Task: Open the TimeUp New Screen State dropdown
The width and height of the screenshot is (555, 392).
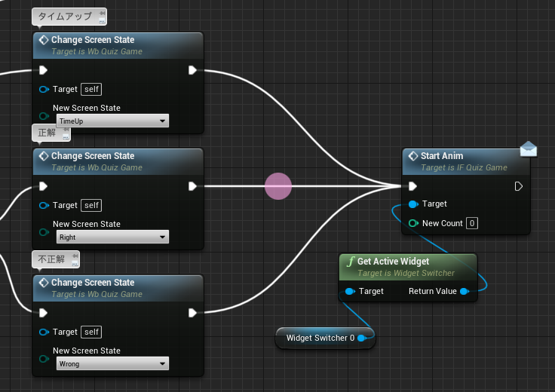Action: (x=112, y=121)
